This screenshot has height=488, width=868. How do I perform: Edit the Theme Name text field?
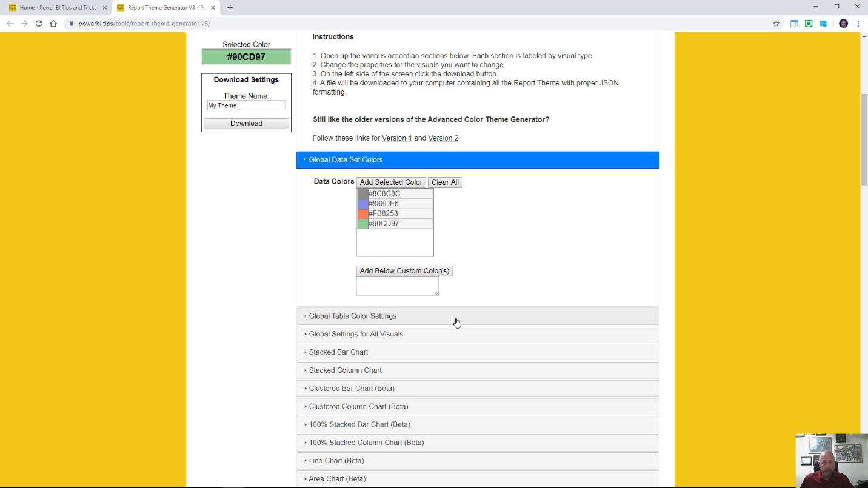(246, 105)
